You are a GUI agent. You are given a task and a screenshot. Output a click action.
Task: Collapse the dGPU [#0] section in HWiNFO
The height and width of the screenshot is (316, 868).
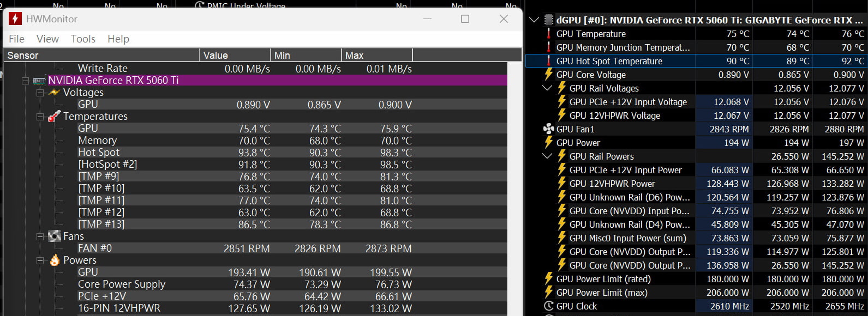click(x=534, y=20)
